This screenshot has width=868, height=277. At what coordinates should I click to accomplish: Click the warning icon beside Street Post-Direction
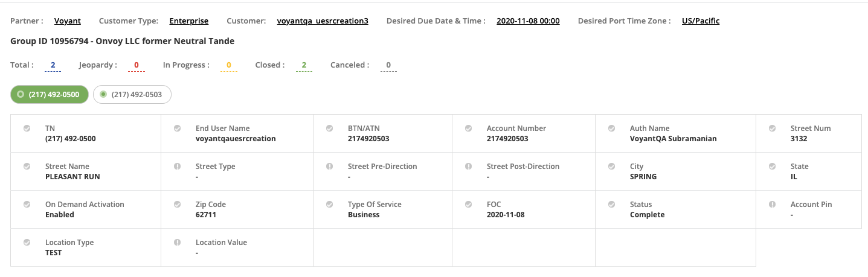469,167
